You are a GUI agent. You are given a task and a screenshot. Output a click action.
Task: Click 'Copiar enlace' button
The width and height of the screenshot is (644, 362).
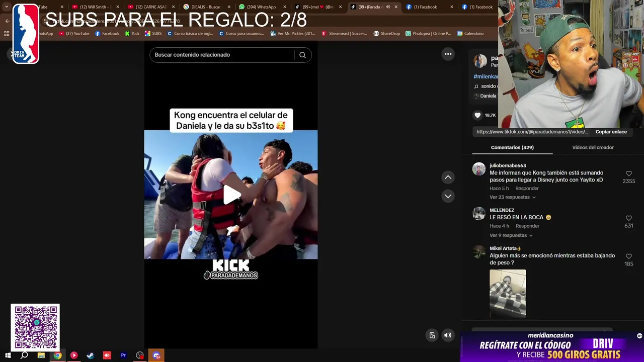pos(611,132)
